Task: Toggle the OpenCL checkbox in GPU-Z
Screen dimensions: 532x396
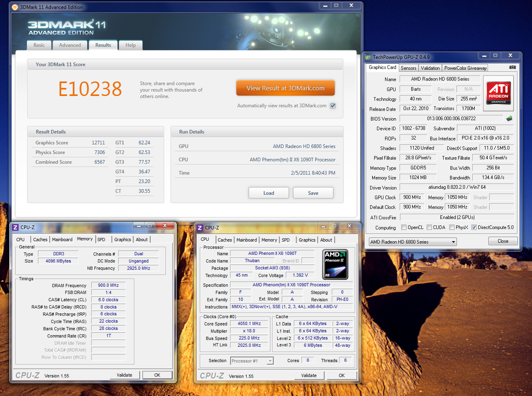Action: pos(404,227)
